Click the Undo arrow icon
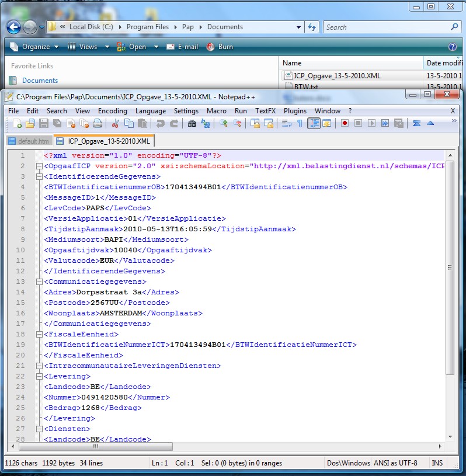466x476 pixels. click(x=159, y=123)
